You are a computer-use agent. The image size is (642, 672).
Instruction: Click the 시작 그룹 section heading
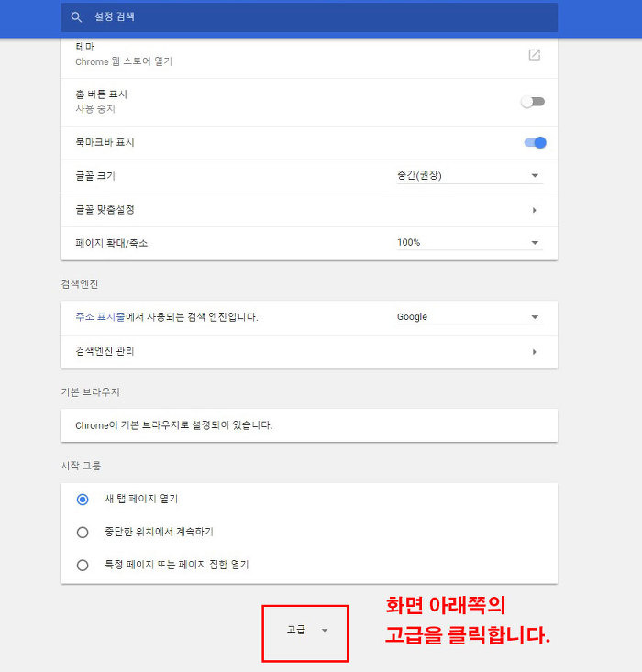81,466
